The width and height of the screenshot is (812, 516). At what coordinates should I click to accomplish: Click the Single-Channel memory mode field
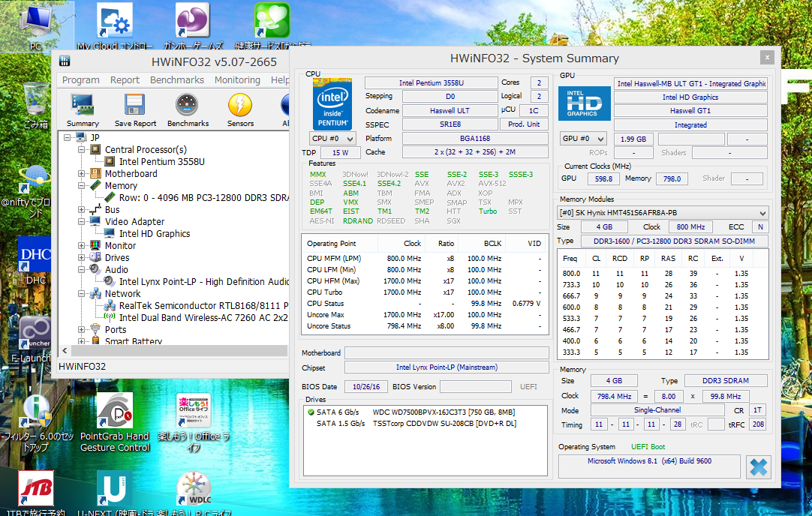[657, 410]
